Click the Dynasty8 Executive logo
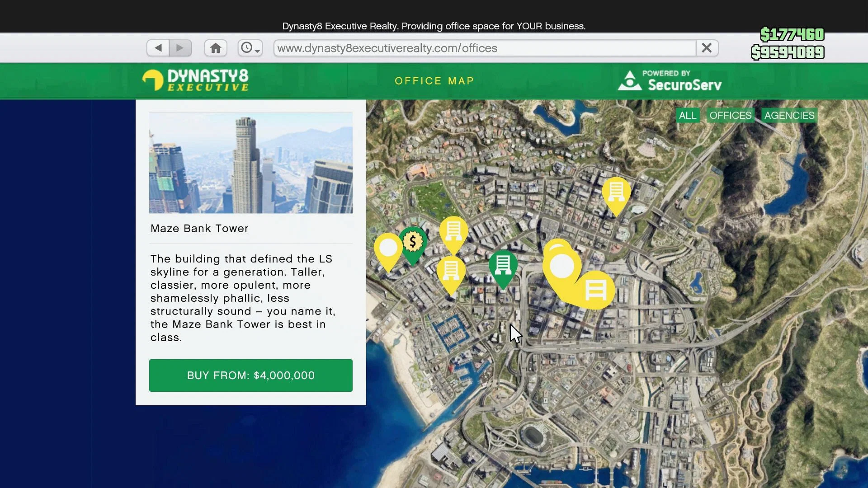 tap(195, 80)
